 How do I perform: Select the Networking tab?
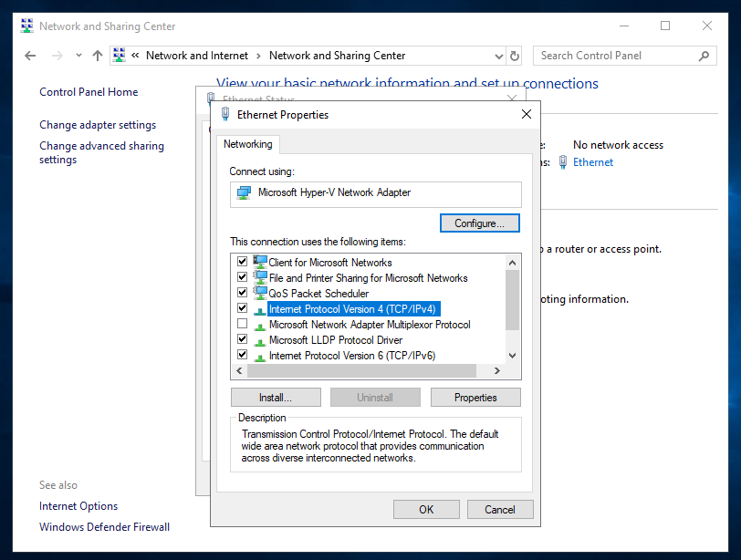247,144
